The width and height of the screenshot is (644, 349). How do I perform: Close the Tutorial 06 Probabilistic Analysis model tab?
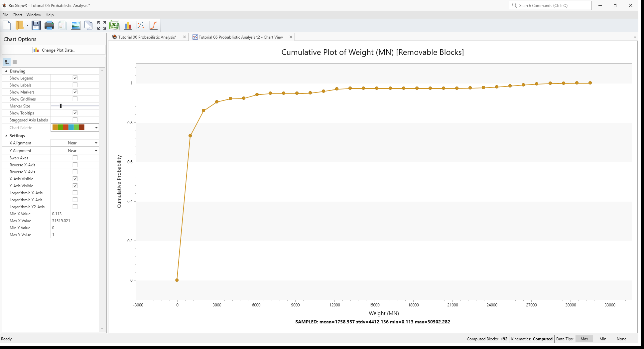click(x=185, y=37)
